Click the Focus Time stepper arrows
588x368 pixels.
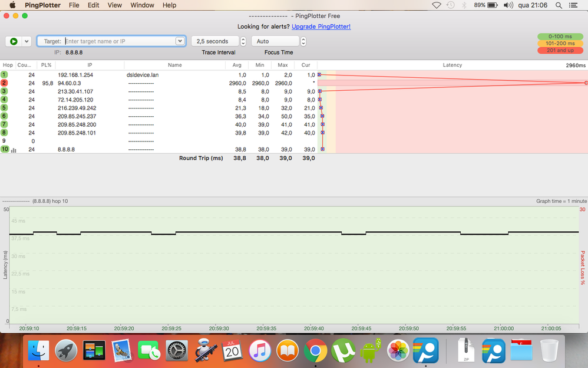(303, 41)
